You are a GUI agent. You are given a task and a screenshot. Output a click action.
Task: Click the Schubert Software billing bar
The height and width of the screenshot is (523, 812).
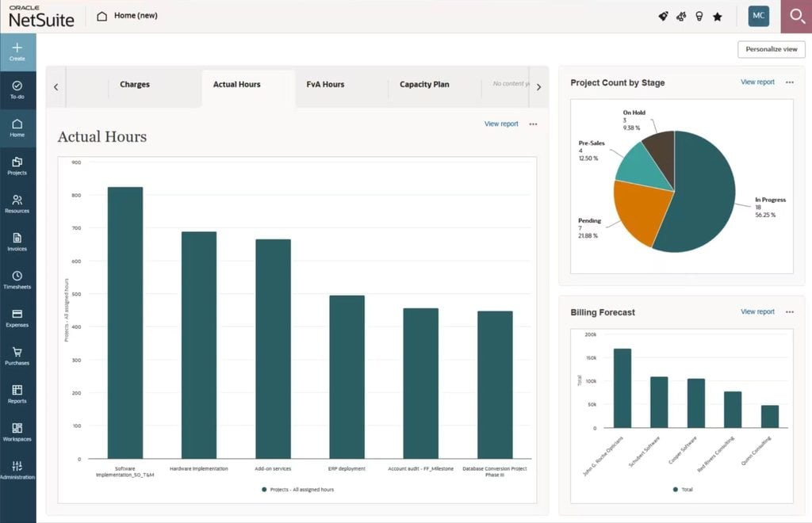[659, 402]
